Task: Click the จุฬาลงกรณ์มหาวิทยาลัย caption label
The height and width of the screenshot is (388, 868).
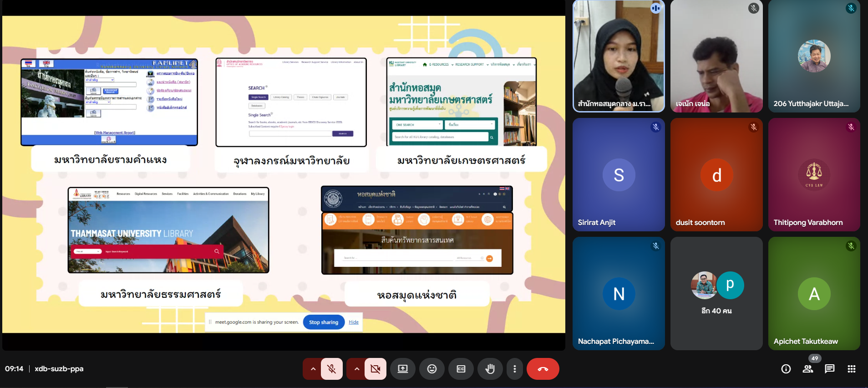Action: pos(292,160)
